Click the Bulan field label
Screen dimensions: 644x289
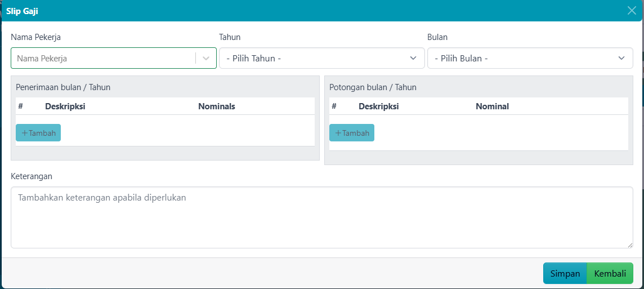click(437, 37)
